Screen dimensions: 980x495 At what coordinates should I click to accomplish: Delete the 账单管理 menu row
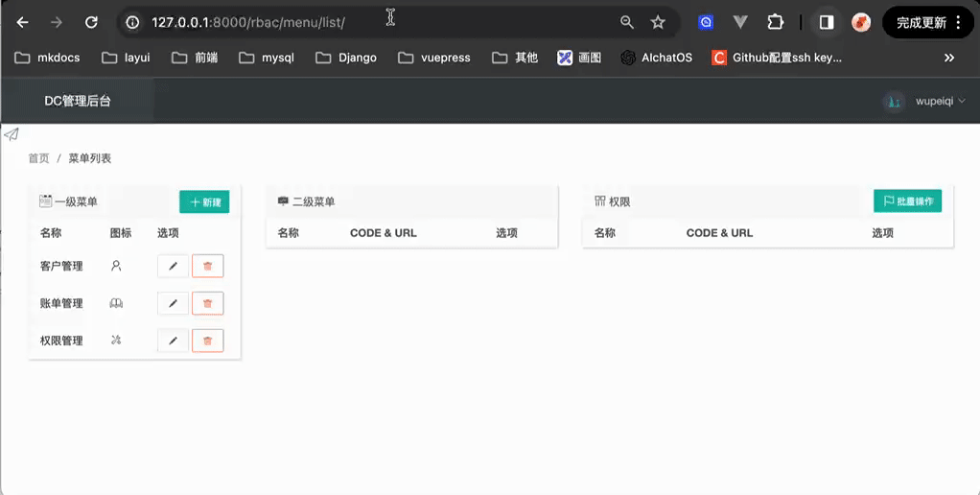208,303
